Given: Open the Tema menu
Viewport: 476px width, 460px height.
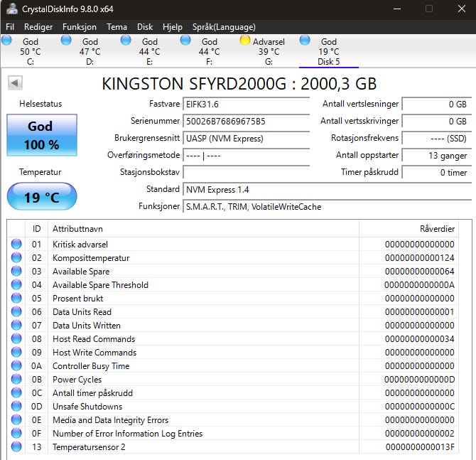Looking at the screenshot, I should [117, 26].
